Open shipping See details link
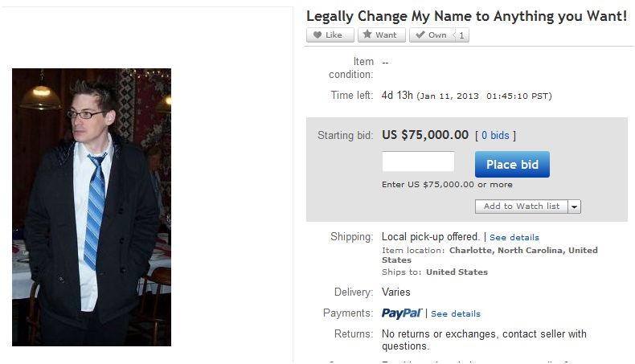Viewport: 635px width, 364px height. click(514, 237)
